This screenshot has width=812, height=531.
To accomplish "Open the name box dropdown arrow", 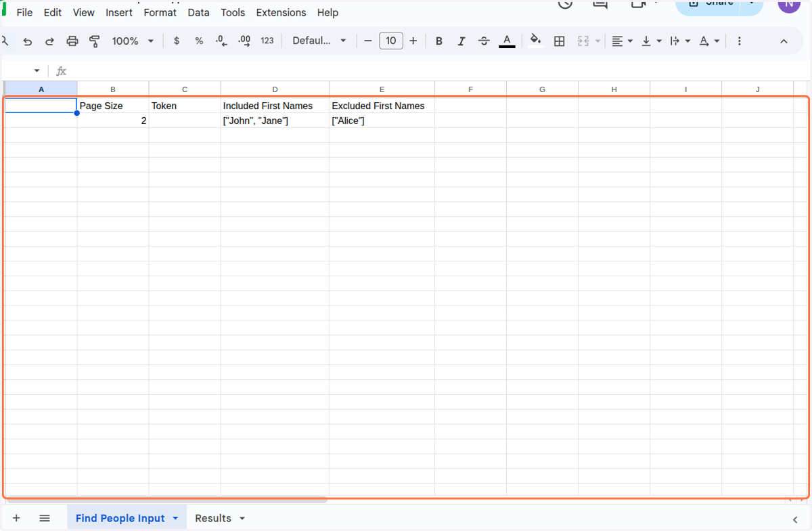I will click(37, 71).
